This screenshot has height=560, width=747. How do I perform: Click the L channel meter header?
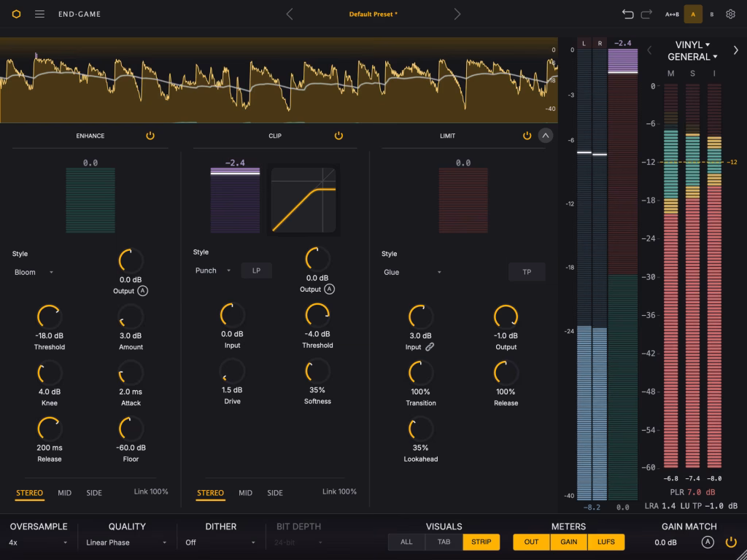click(x=584, y=43)
